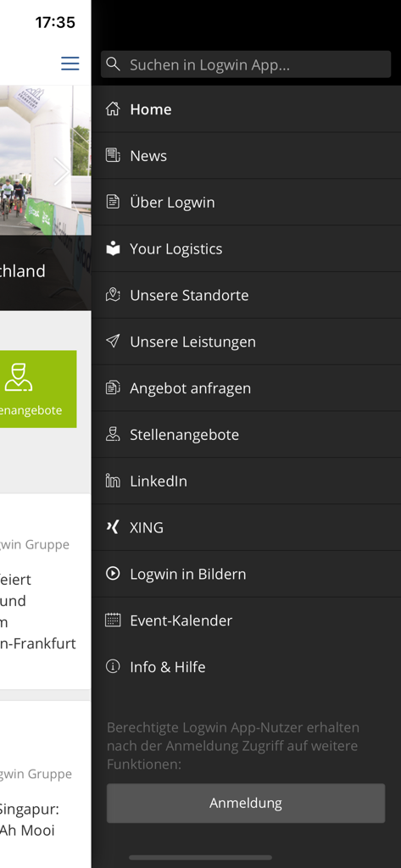Click the LinkedIn logo icon
The image size is (401, 868).
[113, 481]
